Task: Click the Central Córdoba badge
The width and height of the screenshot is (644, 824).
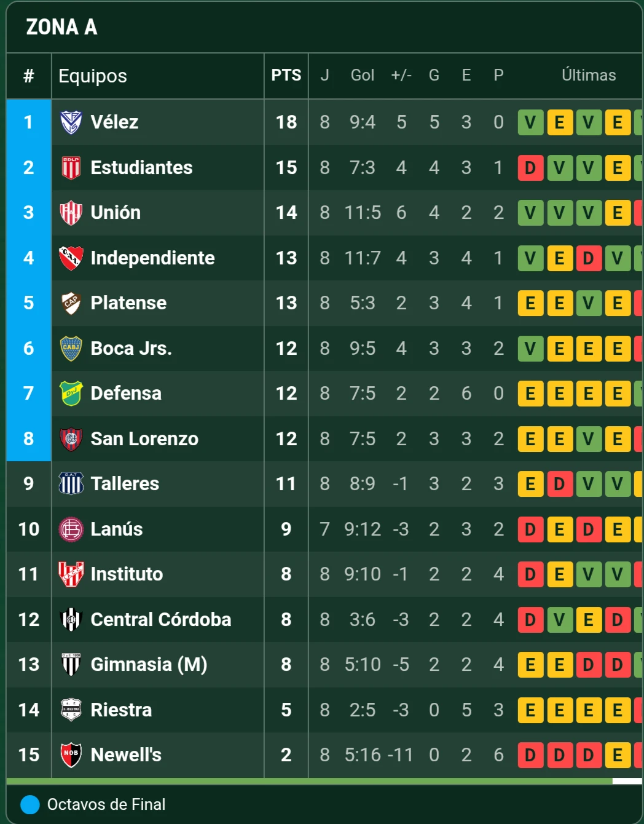Action: 71,620
